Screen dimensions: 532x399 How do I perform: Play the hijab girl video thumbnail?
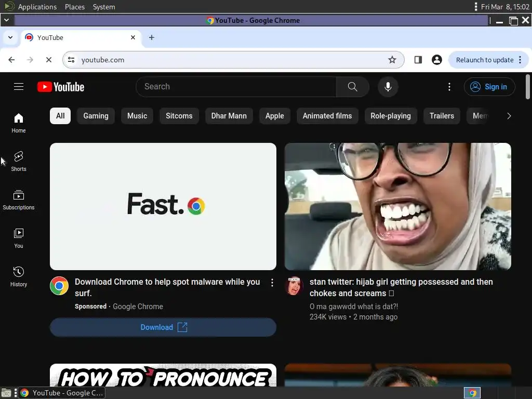pyautogui.click(x=397, y=206)
